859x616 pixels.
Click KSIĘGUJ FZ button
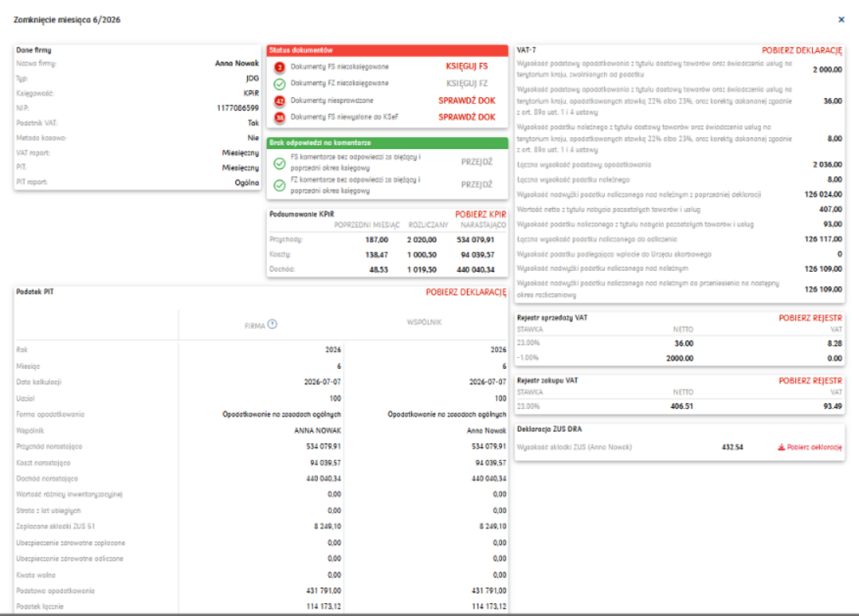pos(467,83)
